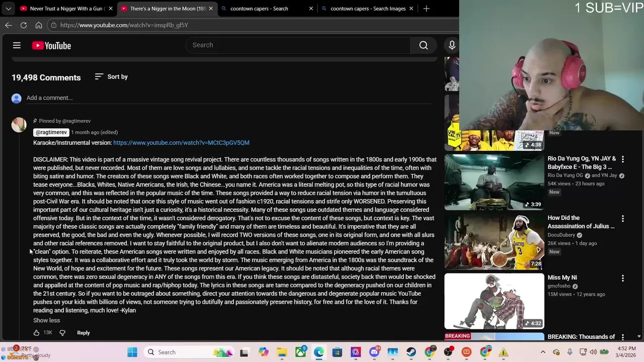This screenshot has height=362, width=644.
Task: Open the browser home page icon
Action: [x=39, y=25]
